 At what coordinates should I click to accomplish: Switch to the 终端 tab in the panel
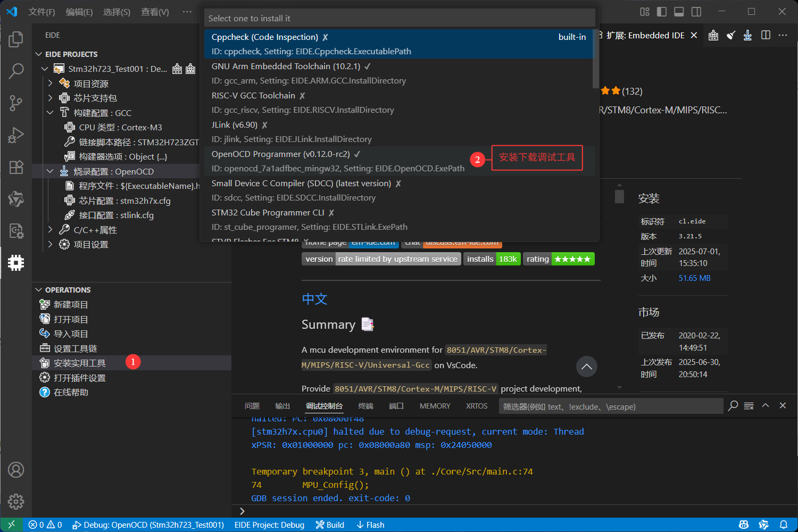tap(365, 405)
